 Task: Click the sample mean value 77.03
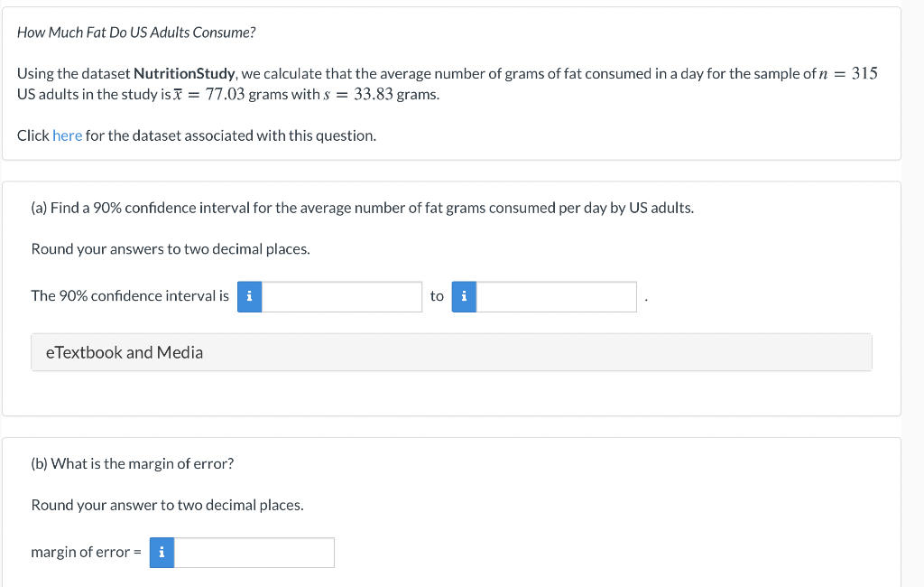pos(225,94)
